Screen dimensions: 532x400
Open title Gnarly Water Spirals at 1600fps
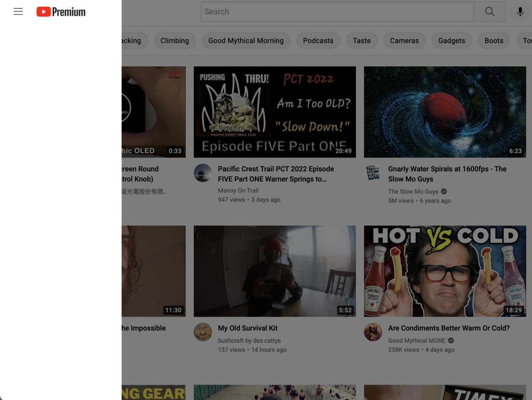click(x=447, y=174)
